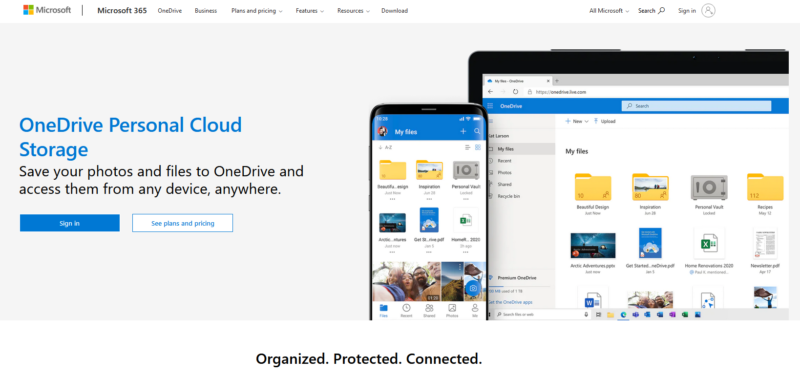Expand the Plans and pricing menu
This screenshot has width=800, height=377.
click(257, 11)
